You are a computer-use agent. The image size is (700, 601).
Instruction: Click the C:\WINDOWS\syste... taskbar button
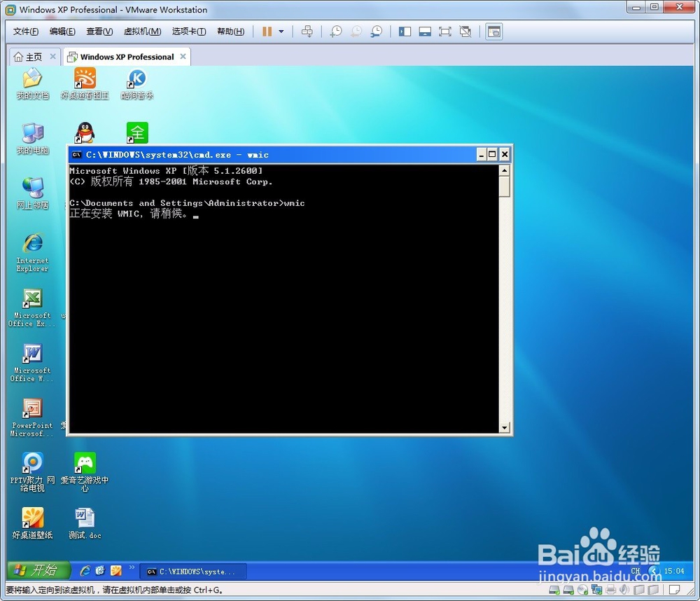[x=193, y=572]
